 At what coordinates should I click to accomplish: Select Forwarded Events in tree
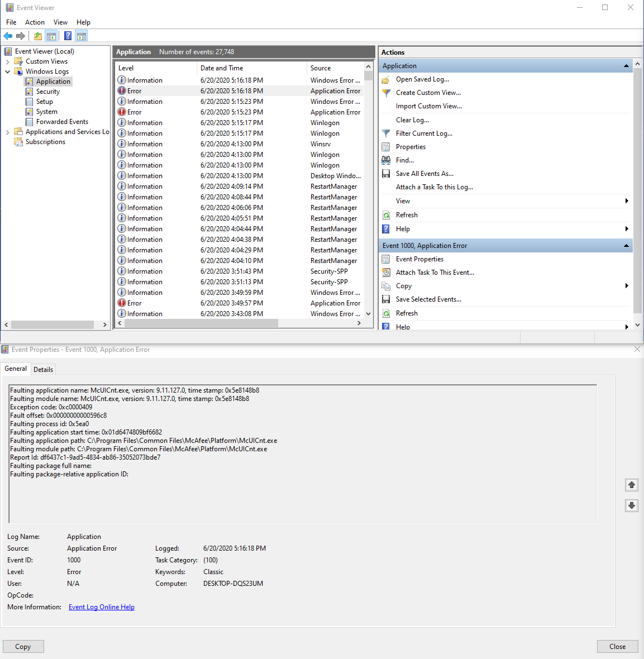[x=62, y=122]
